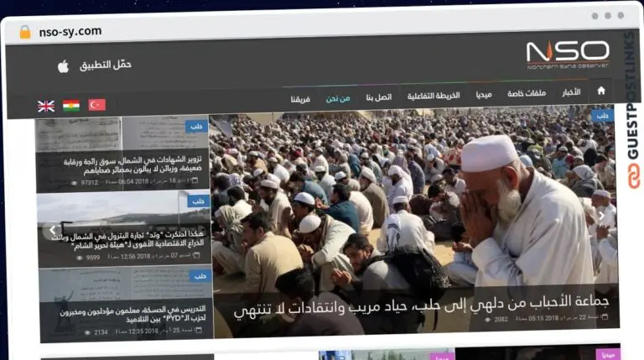Select the Kurdish flag language icon
Viewport: 644px width, 360px height.
pyautogui.click(x=71, y=106)
